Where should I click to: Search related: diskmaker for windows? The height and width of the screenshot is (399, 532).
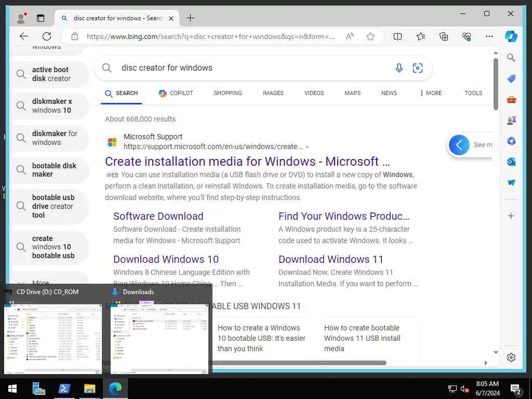click(x=50, y=138)
